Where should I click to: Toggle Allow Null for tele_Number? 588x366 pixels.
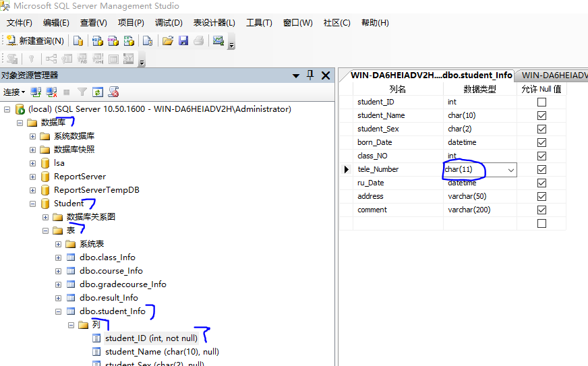541,169
